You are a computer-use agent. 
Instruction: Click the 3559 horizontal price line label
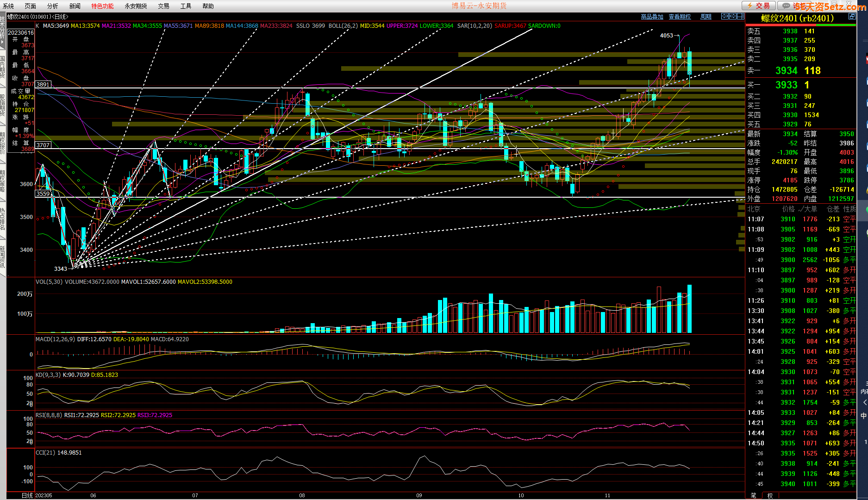pos(43,194)
